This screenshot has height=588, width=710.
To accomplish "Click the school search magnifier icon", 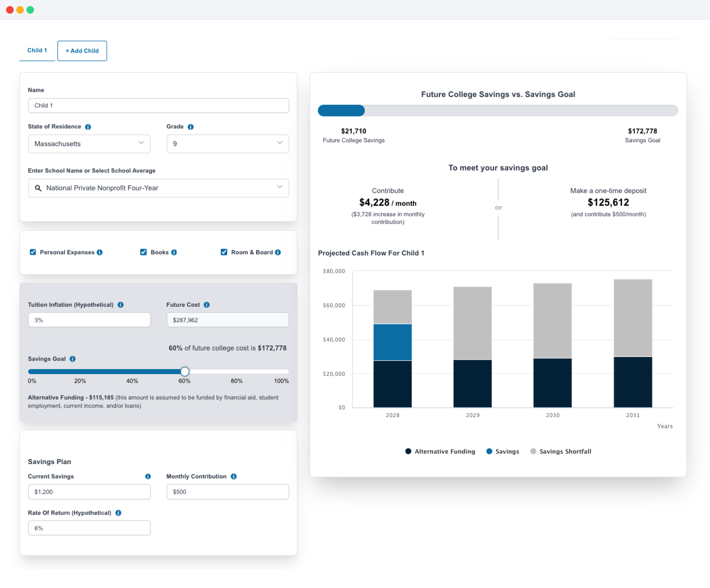I will tap(38, 188).
